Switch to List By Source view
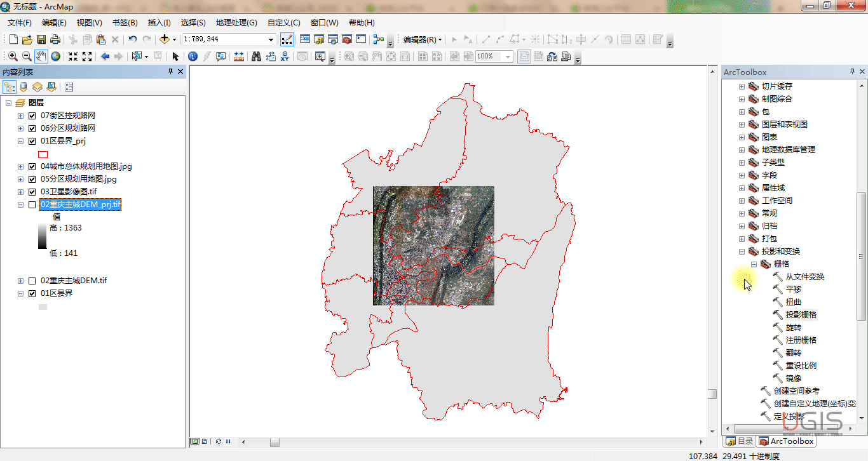 24,87
